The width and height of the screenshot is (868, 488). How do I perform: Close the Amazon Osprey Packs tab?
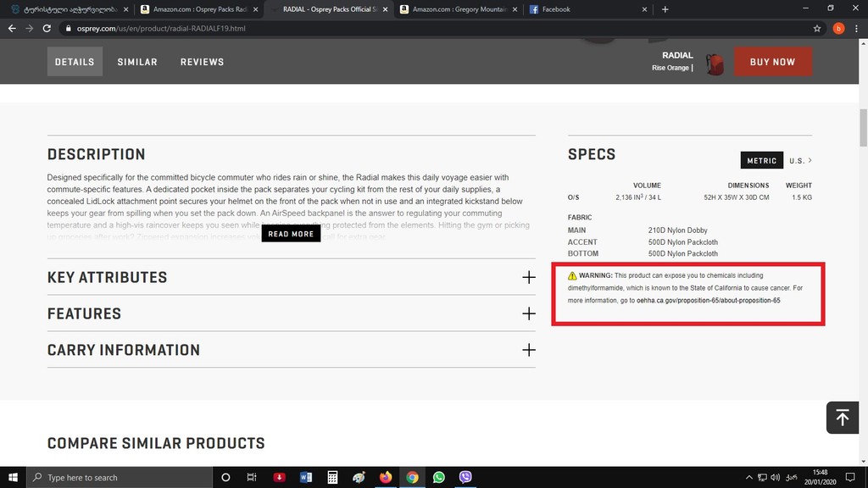tap(255, 9)
